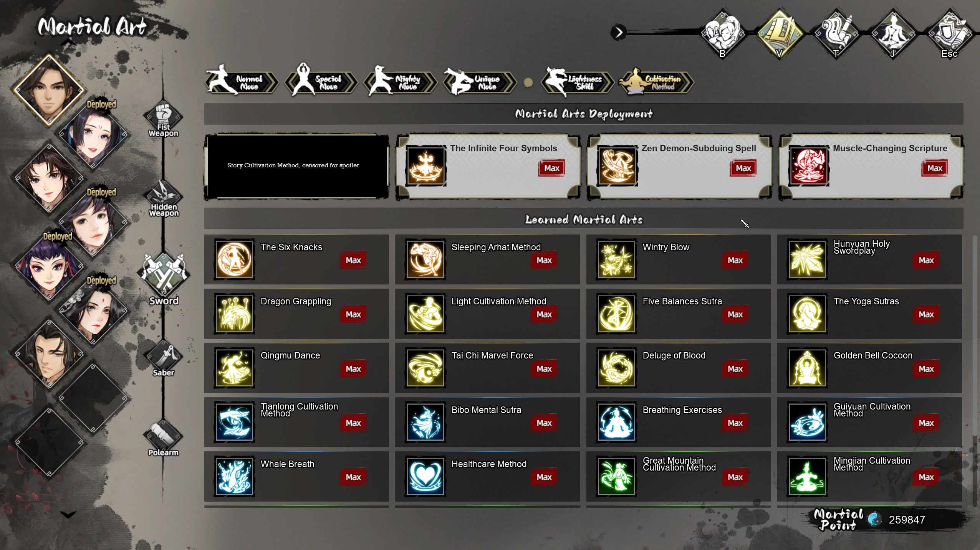Switch to the Lightness Skill tab

point(577,81)
